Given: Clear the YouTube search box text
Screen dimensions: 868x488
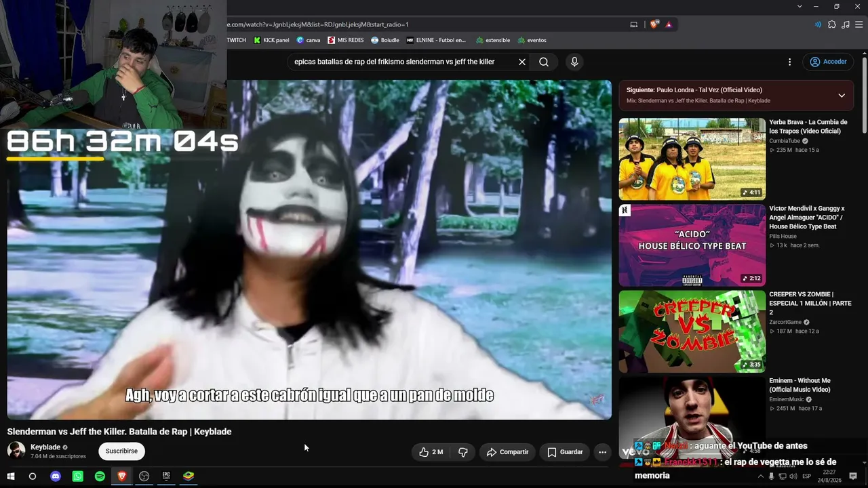Looking at the screenshot, I should point(522,62).
